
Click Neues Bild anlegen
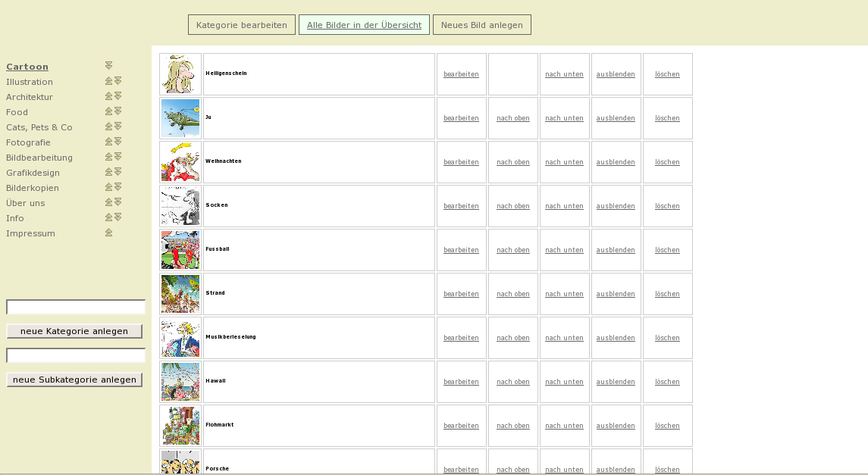[x=481, y=25]
